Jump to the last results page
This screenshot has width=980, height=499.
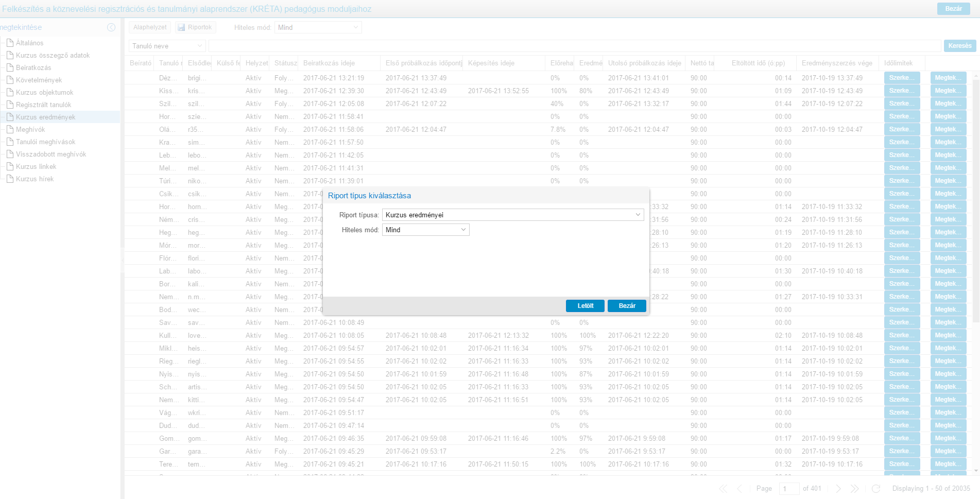coord(855,488)
